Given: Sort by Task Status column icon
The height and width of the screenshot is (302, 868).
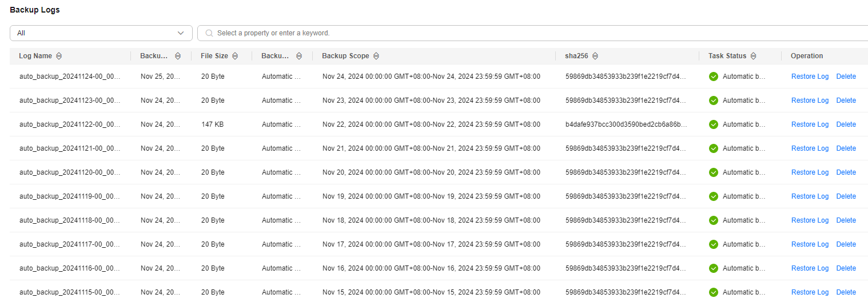Looking at the screenshot, I should [x=753, y=56].
